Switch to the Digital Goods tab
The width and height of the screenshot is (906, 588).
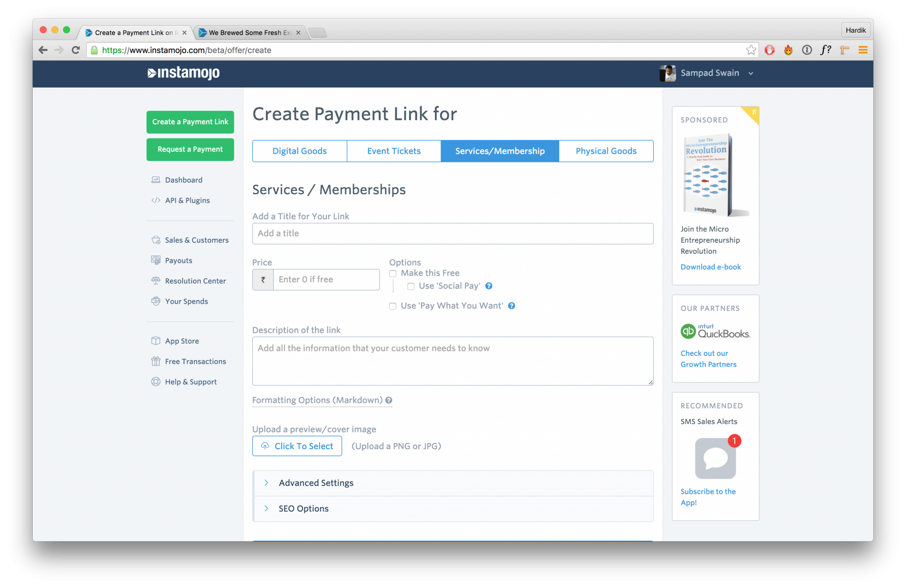(299, 151)
